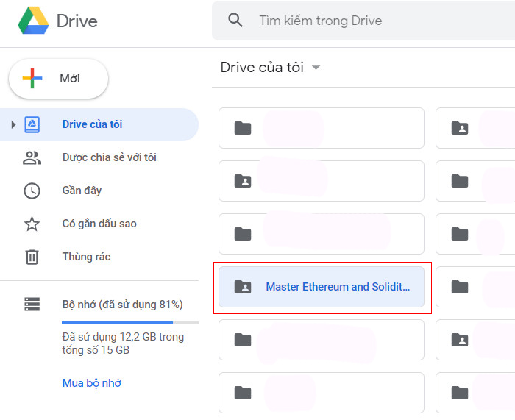Image resolution: width=515 pixels, height=420 pixels.
Task: Click 'Mua bộ nhớ' link
Action: tap(92, 383)
